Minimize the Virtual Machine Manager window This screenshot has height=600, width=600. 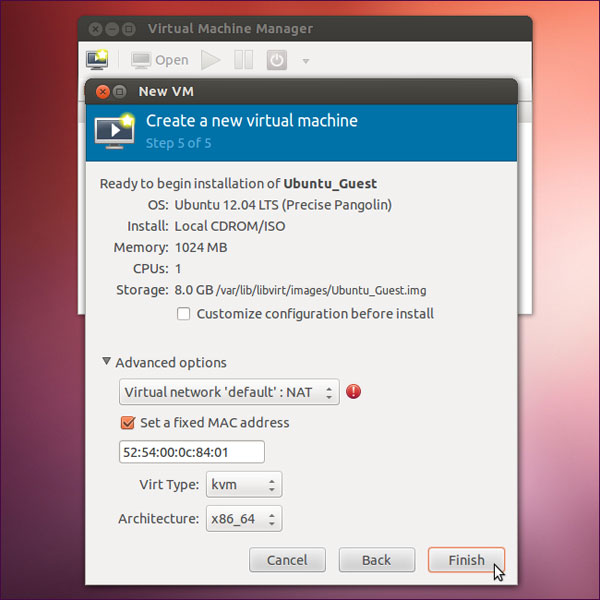pyautogui.click(x=112, y=29)
